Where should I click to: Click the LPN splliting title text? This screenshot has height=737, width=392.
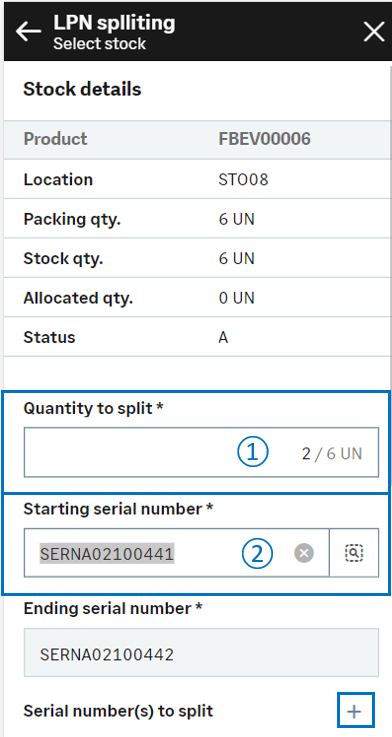(114, 23)
